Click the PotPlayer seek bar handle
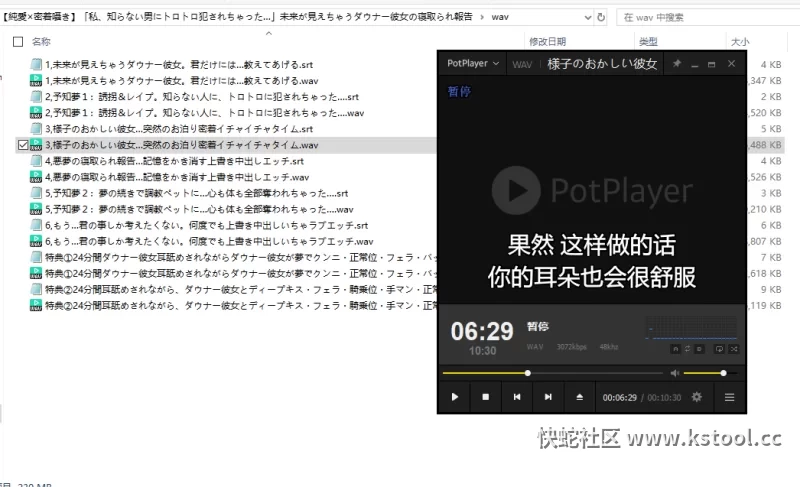The height and width of the screenshot is (487, 800). click(528, 373)
